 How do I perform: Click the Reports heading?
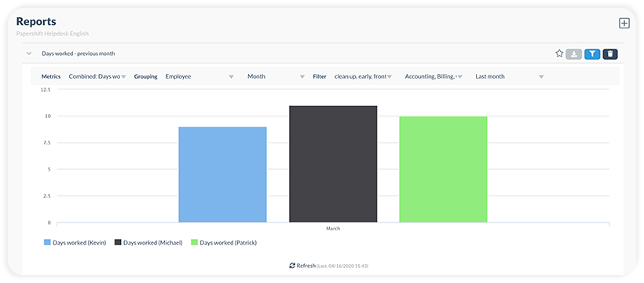click(36, 21)
